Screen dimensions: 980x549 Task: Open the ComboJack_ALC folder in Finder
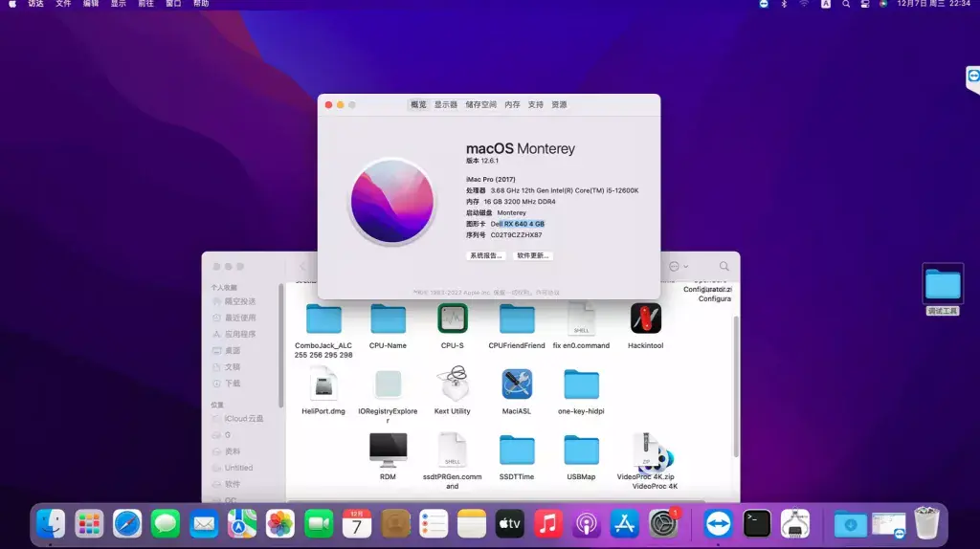click(x=323, y=319)
